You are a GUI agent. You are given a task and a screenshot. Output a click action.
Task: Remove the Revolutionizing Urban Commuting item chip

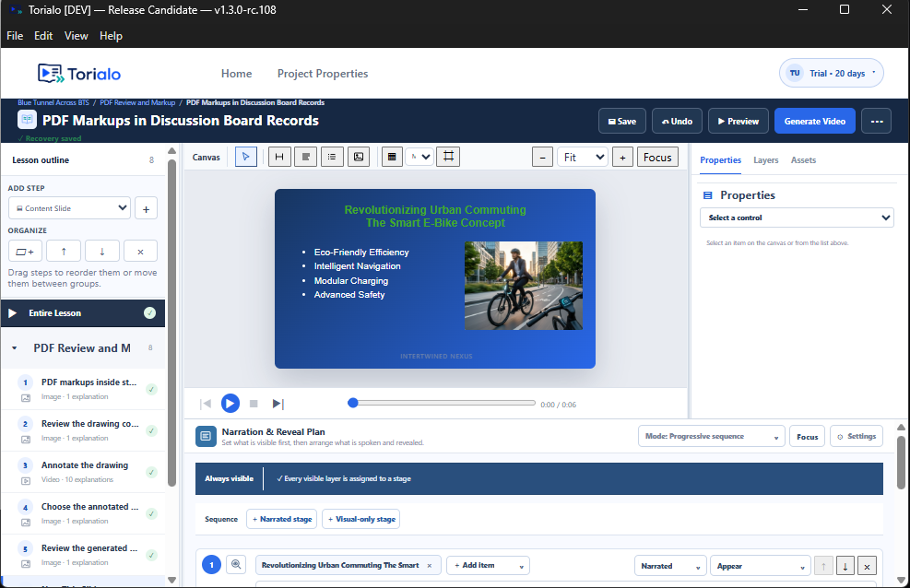430,565
